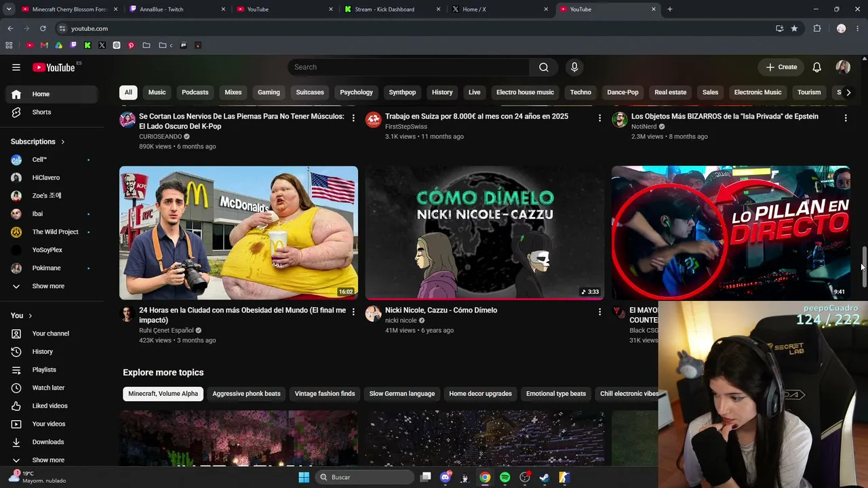Select the Aggressive phonk beats topic

(x=246, y=394)
